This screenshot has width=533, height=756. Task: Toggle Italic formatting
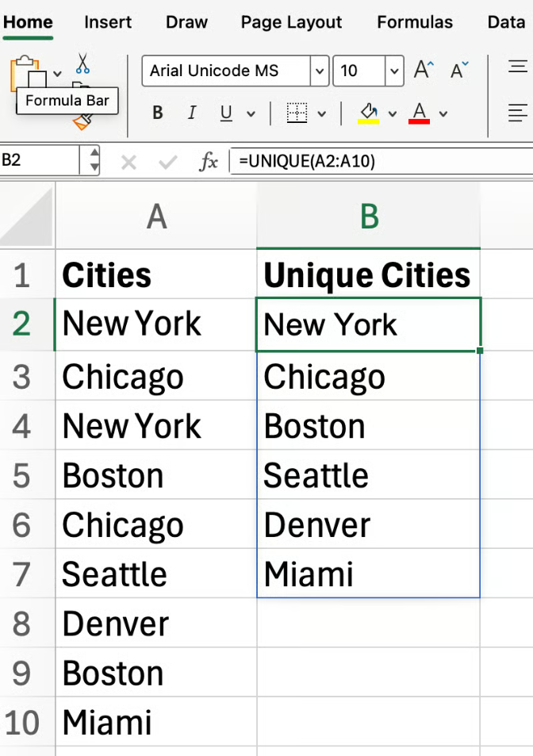(x=191, y=113)
